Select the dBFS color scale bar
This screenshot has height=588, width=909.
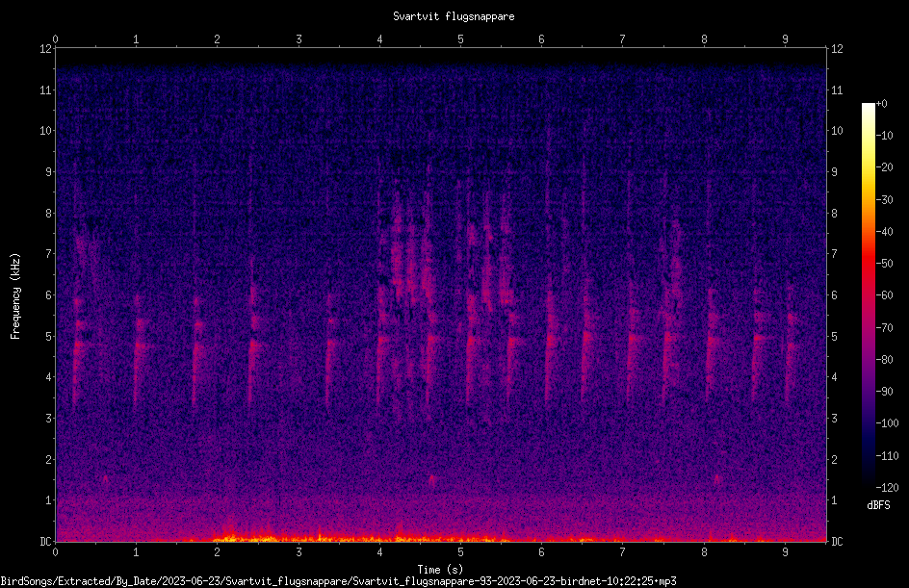point(868,295)
